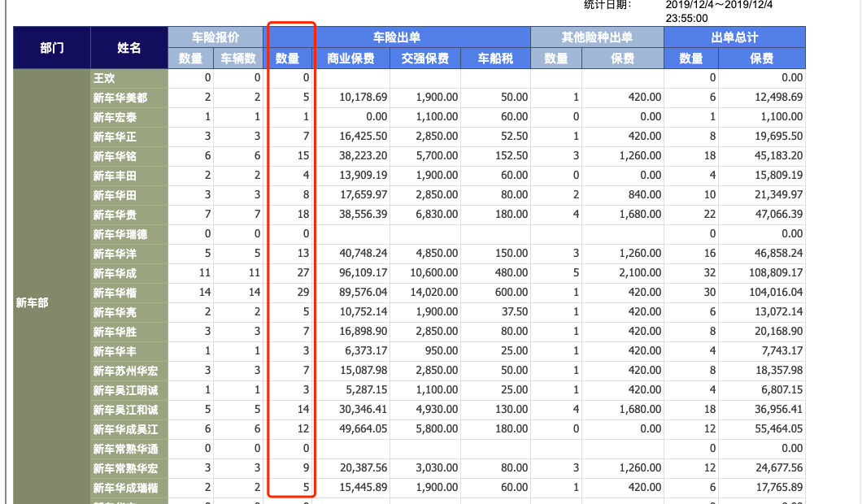Click the 其他险种出单 group header
The height and width of the screenshot is (504, 862).
pyautogui.click(x=597, y=37)
